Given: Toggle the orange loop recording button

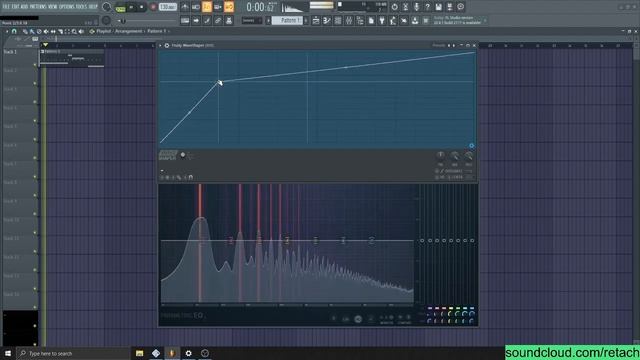Looking at the screenshot, I should tap(229, 7).
